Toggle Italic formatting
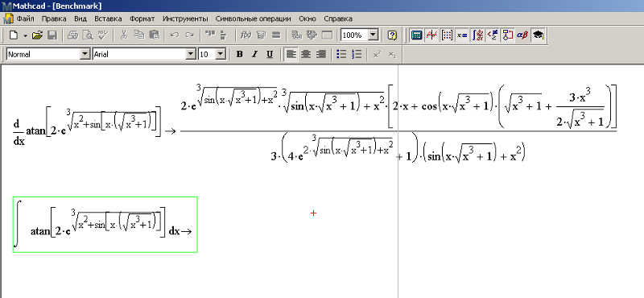Viewport: 644px width, 298px height. [254, 54]
